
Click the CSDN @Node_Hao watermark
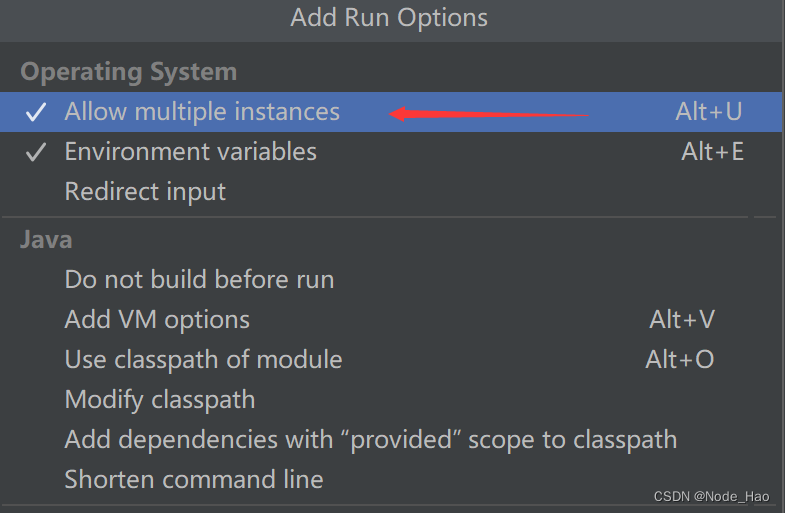(x=711, y=496)
